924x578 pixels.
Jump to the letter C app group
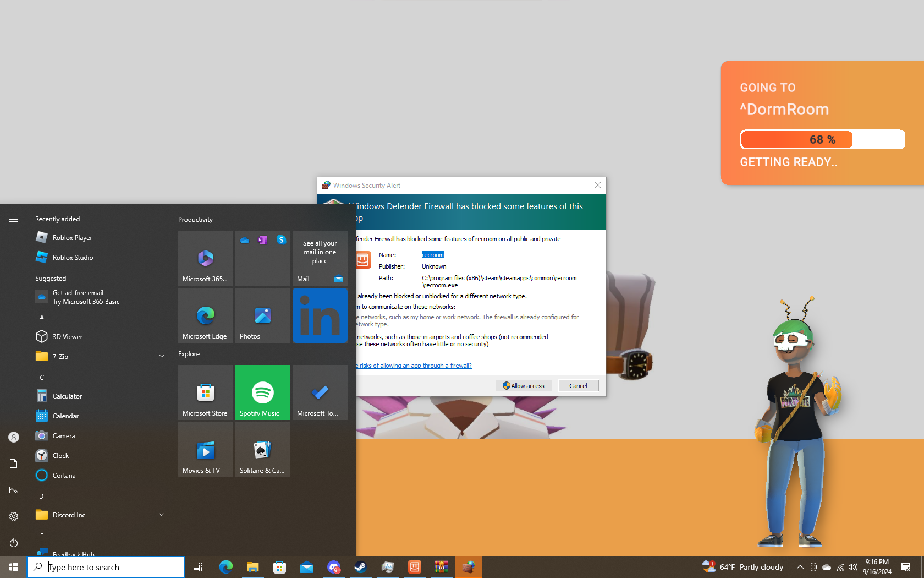(42, 377)
